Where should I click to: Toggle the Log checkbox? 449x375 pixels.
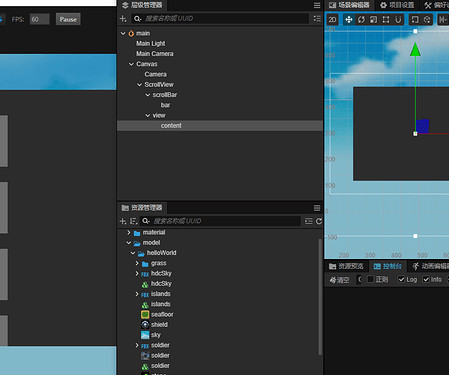(x=401, y=279)
